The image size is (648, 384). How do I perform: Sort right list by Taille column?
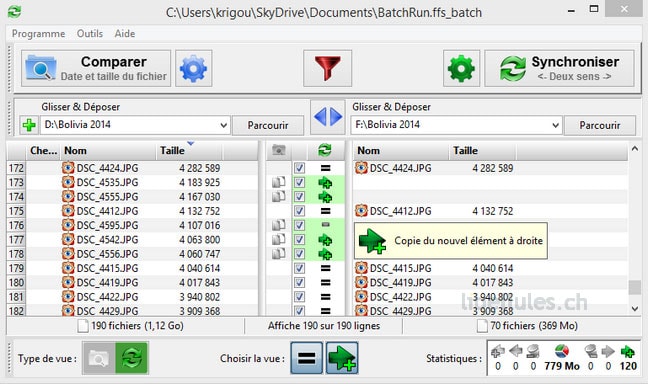(482, 150)
